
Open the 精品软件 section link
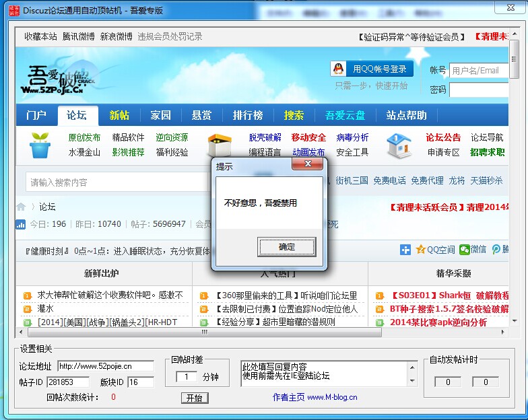pos(128,137)
